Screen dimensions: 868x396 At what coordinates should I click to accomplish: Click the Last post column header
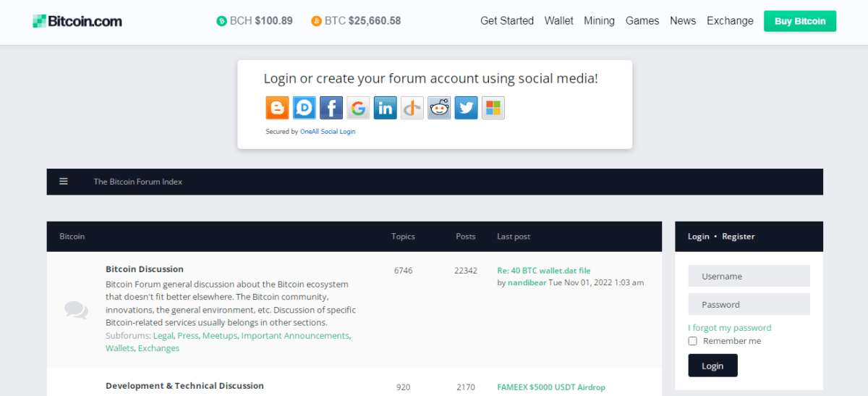tap(514, 237)
